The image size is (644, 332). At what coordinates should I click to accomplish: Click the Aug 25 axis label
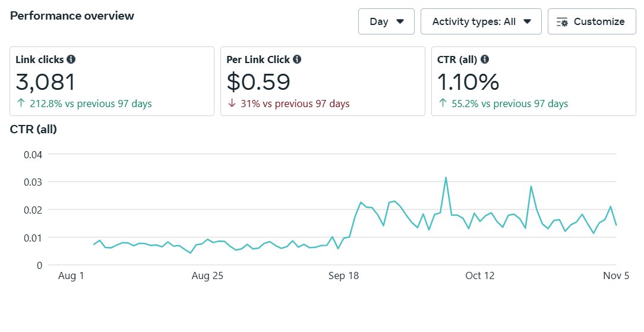[207, 275]
